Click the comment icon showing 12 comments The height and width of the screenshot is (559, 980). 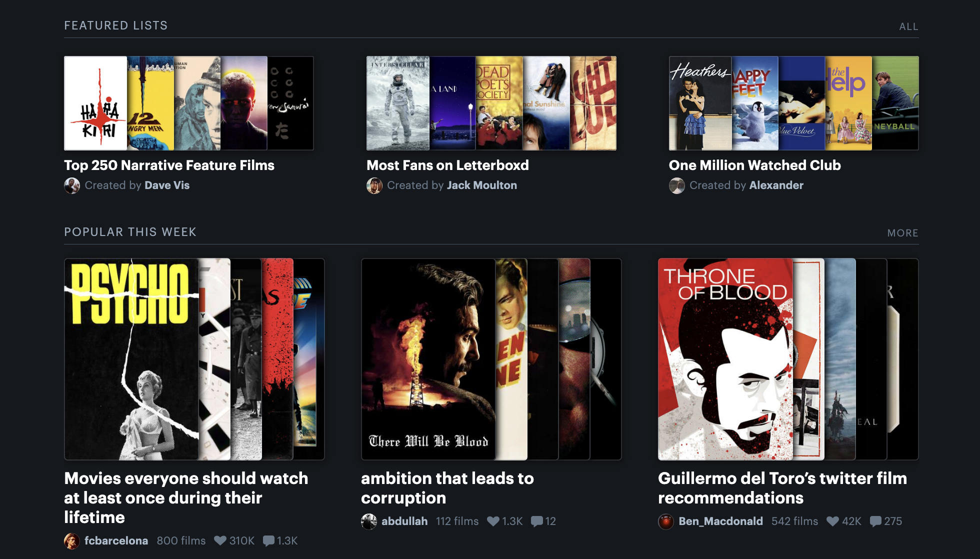tap(537, 521)
